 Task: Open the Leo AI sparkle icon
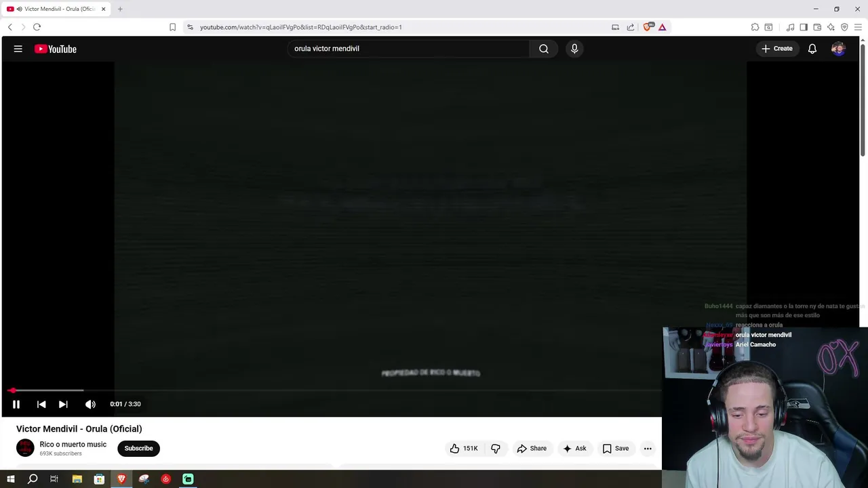(831, 27)
